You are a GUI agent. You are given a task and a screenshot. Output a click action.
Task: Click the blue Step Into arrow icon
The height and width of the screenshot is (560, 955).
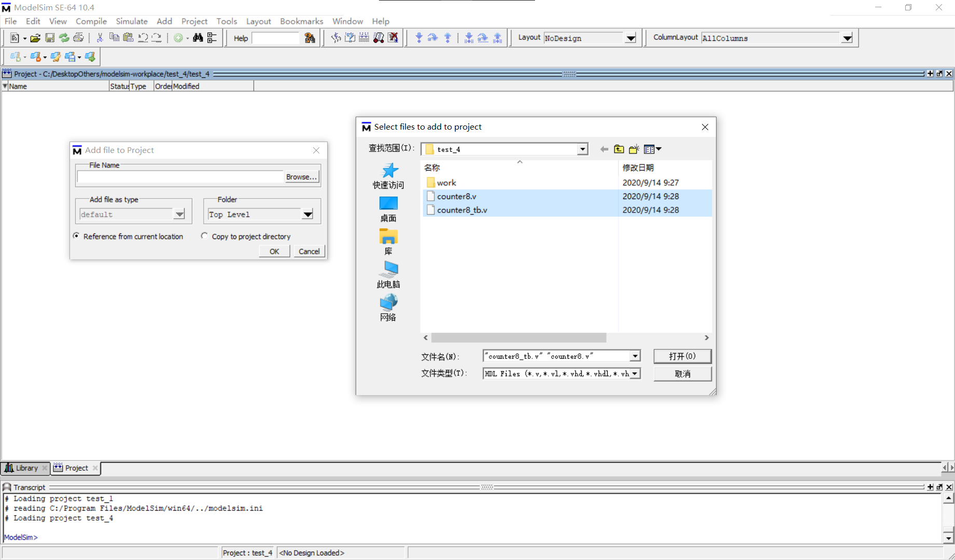coord(419,38)
